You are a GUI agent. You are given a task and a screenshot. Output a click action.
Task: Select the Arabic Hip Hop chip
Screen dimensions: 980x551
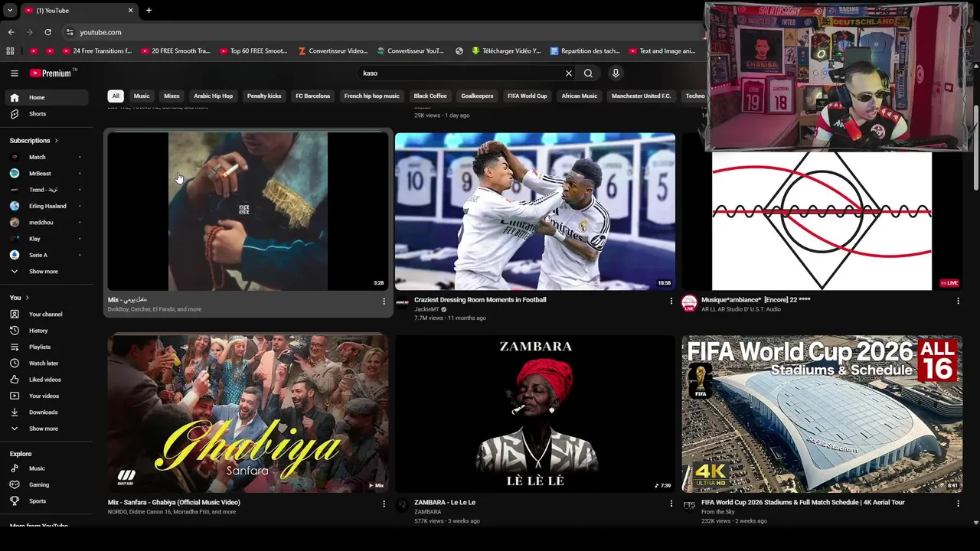point(213,96)
